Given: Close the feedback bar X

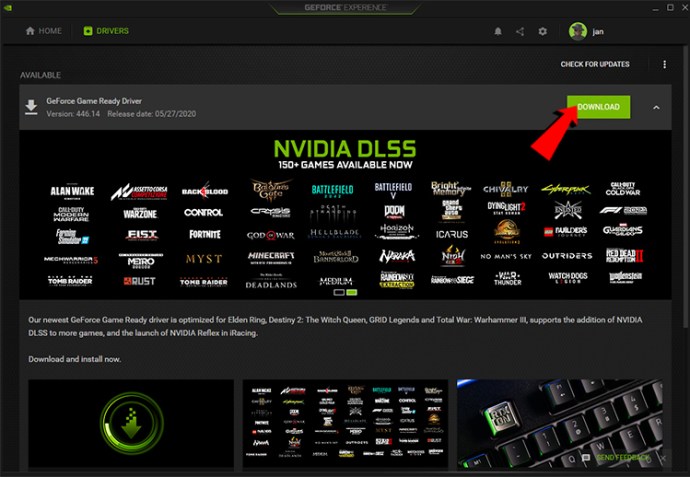Looking at the screenshot, I should 663,458.
